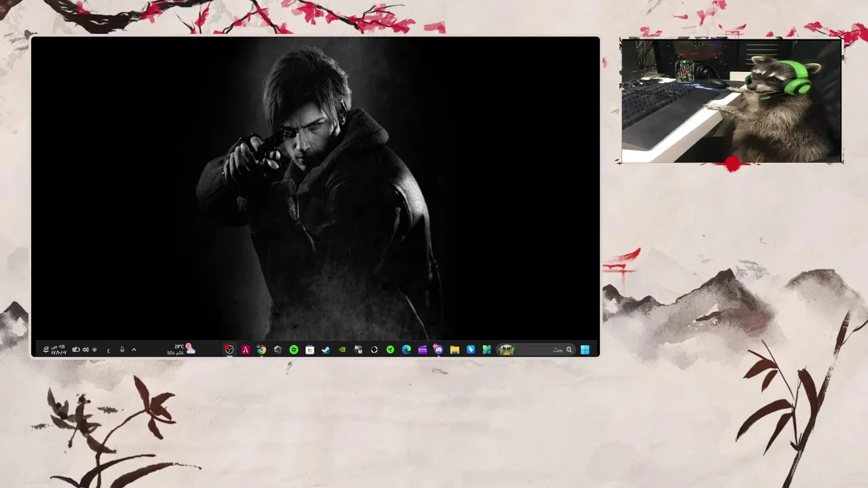The width and height of the screenshot is (868, 488).
Task: Open the OBS Studio taskbar icon
Action: pos(229,350)
